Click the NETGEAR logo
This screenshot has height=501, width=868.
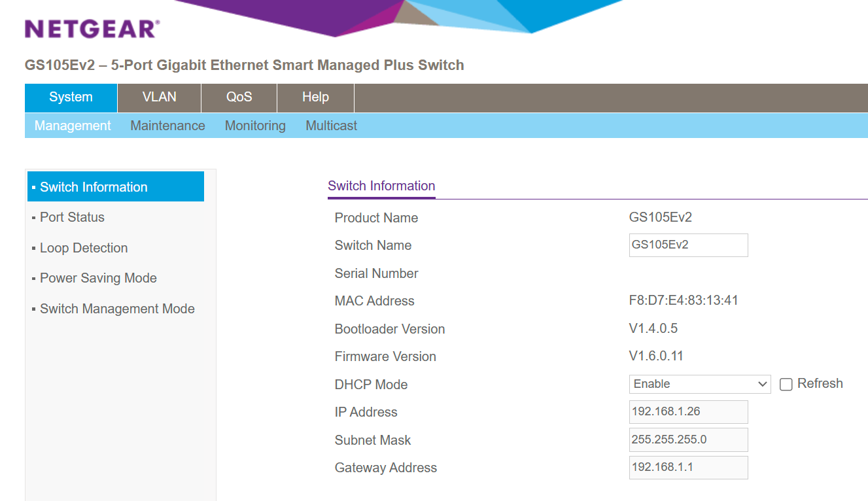coord(92,29)
